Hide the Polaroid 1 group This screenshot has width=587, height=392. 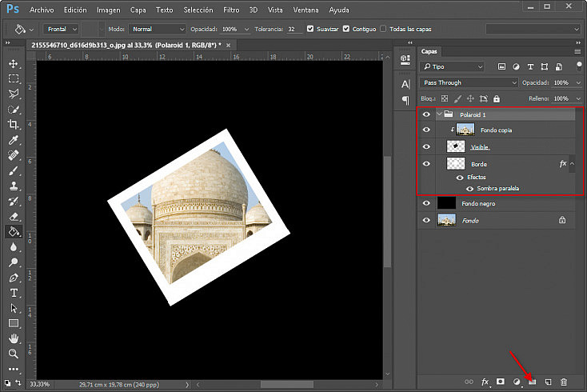point(426,114)
